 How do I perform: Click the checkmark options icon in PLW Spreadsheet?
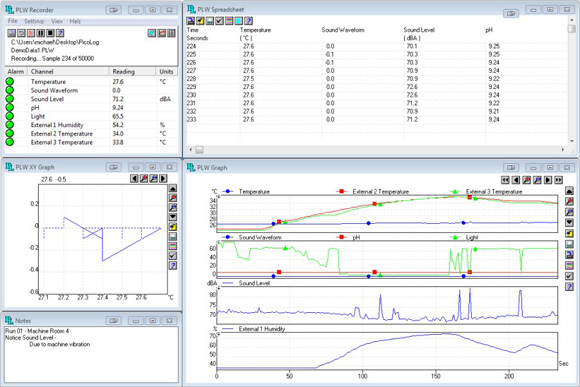point(219,21)
